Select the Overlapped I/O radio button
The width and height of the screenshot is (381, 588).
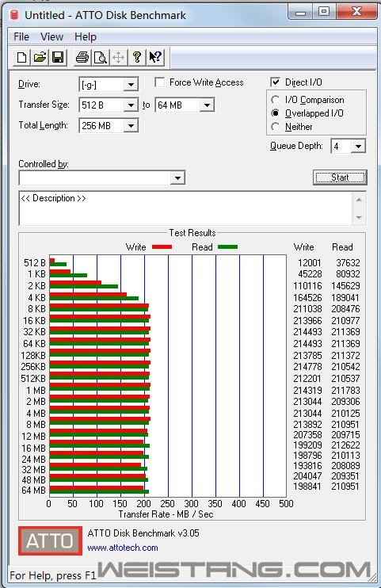[275, 113]
